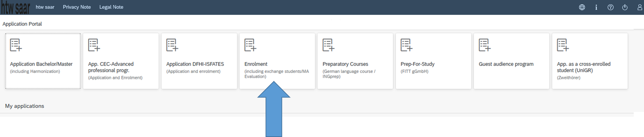Image resolution: width=644 pixels, height=137 pixels.
Task: Click the Preparatory Courses tile document icon
Action: pyautogui.click(x=328, y=45)
